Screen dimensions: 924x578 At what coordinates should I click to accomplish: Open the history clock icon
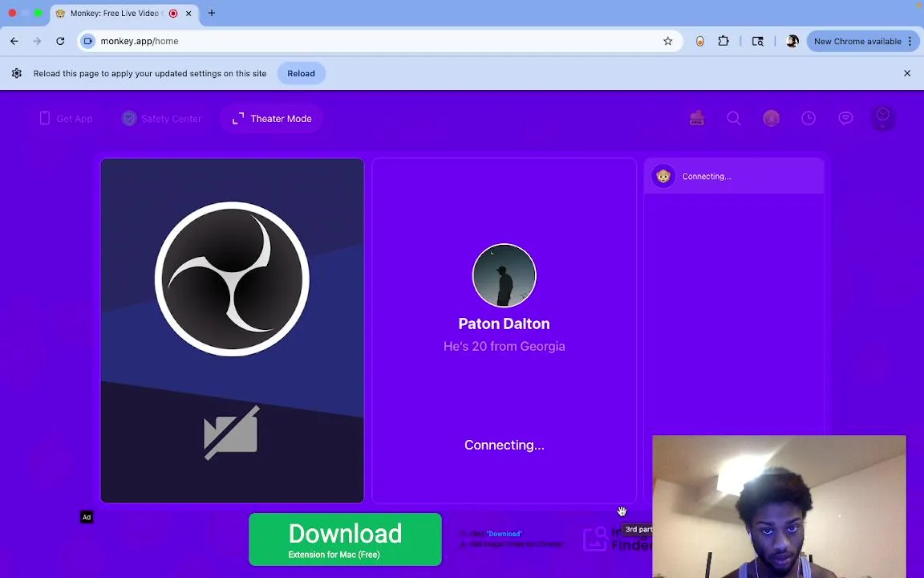(x=808, y=118)
